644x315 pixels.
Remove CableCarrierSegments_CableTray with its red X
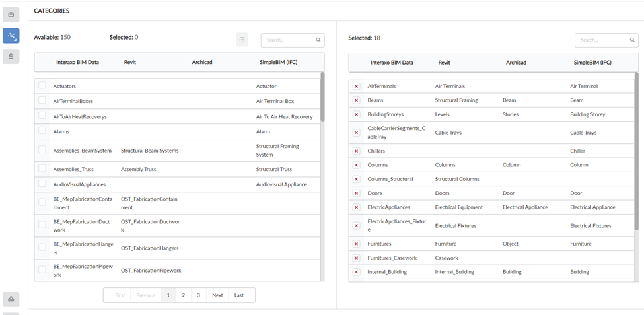tap(357, 133)
